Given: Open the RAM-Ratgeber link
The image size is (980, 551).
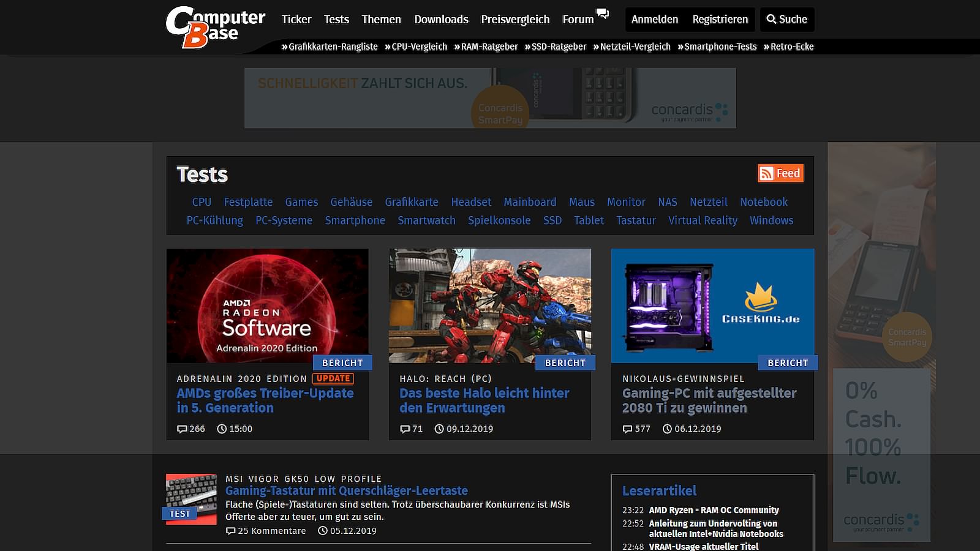Looking at the screenshot, I should click(486, 47).
